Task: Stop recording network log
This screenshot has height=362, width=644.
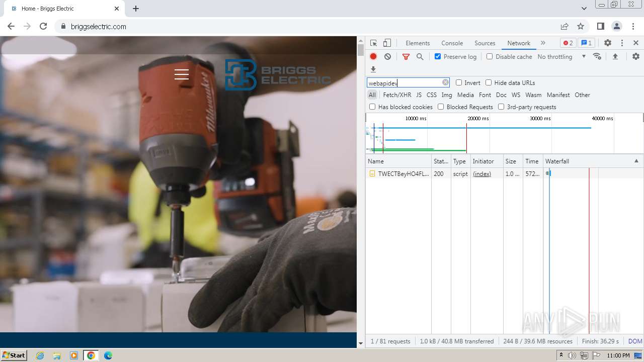Action: click(373, 57)
